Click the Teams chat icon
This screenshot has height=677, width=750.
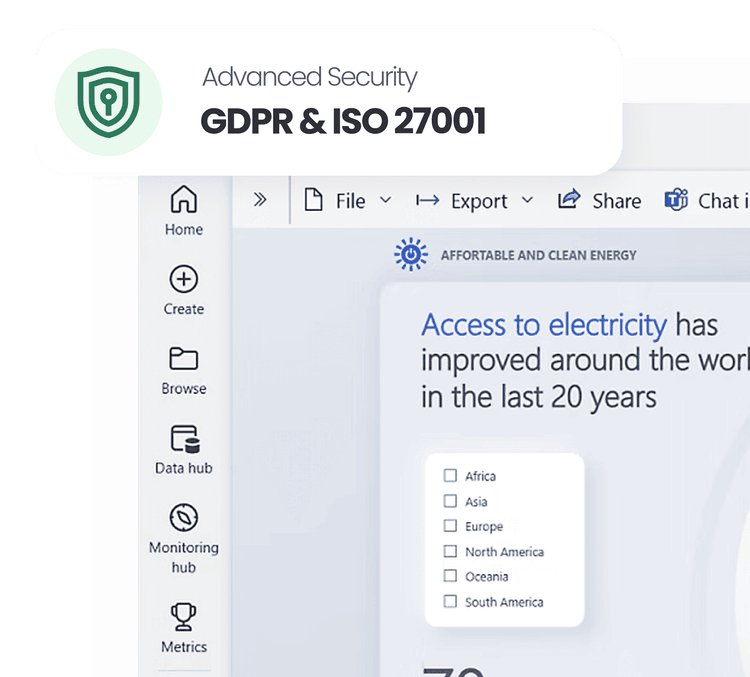(676, 200)
